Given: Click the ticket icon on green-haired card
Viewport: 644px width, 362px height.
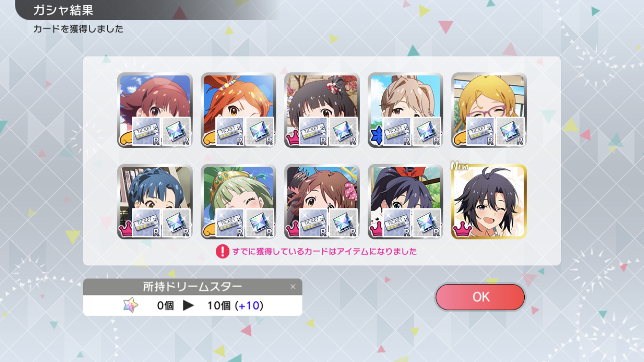Looking at the screenshot, I should (230, 223).
